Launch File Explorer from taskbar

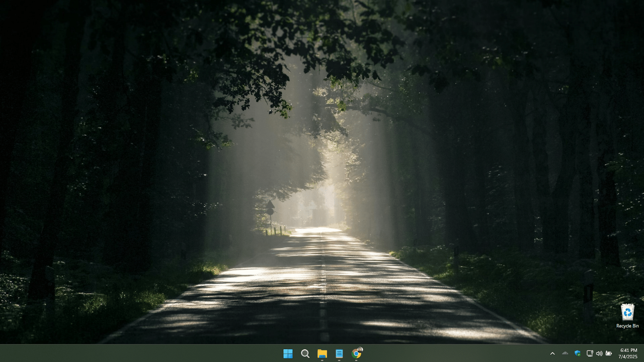click(x=322, y=354)
